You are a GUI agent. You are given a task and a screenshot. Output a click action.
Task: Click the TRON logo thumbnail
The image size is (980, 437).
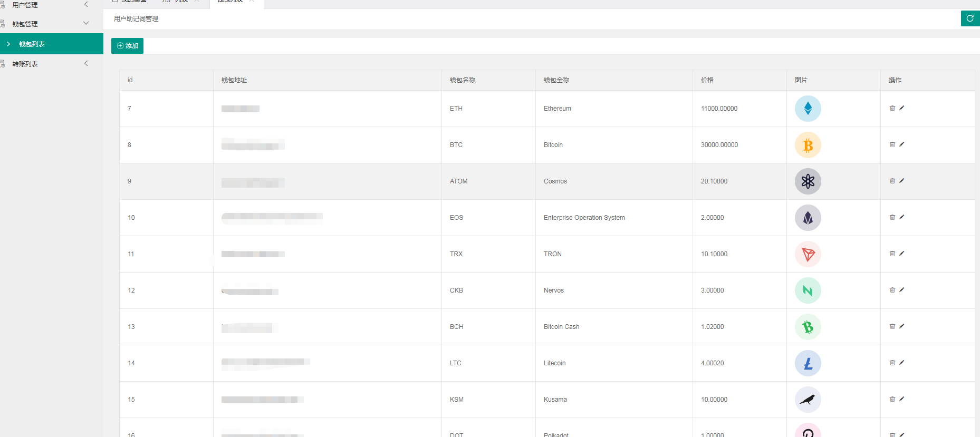coord(808,254)
